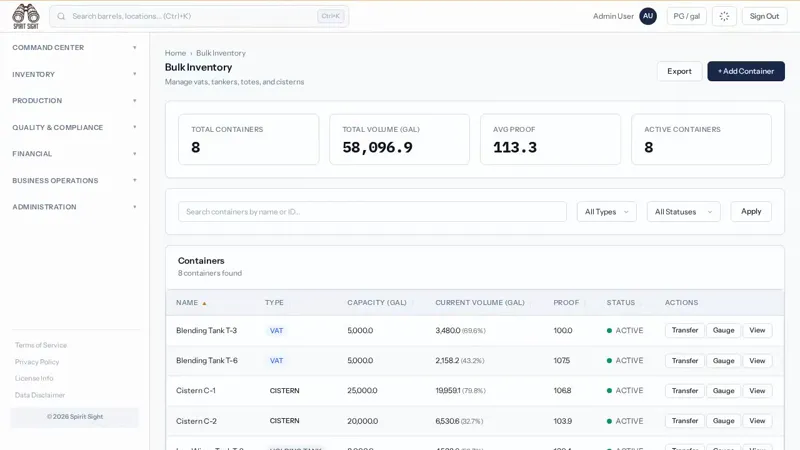Toggle the PG / gal unit button

tap(687, 16)
